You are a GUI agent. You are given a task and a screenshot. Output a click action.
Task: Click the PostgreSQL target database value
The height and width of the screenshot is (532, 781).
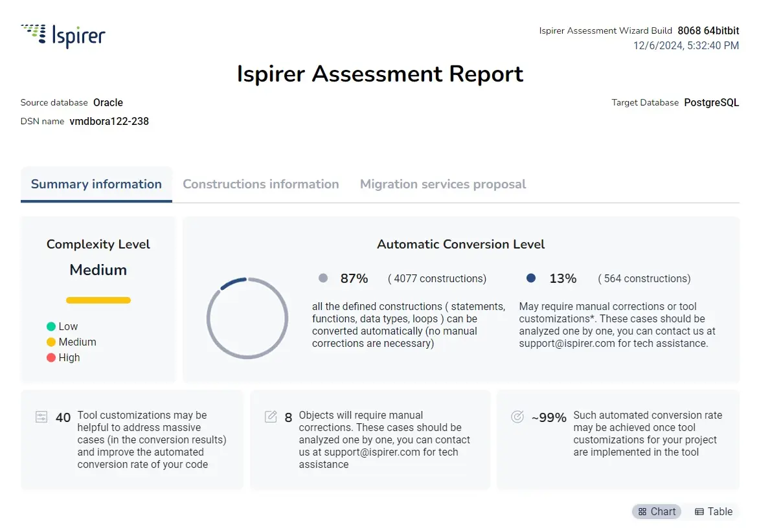712,103
